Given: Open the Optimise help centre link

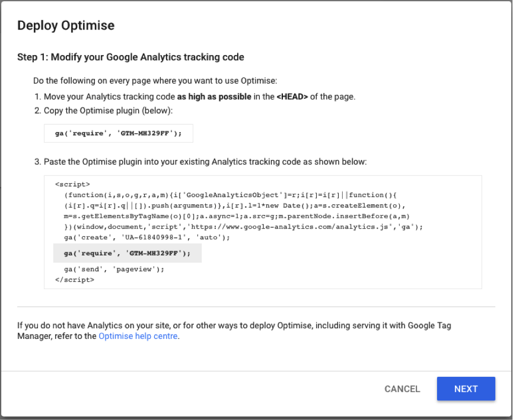Looking at the screenshot, I should click(x=138, y=336).
